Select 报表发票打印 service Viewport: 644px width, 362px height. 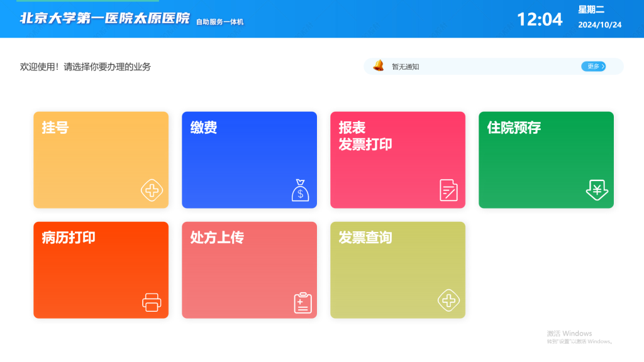click(397, 160)
